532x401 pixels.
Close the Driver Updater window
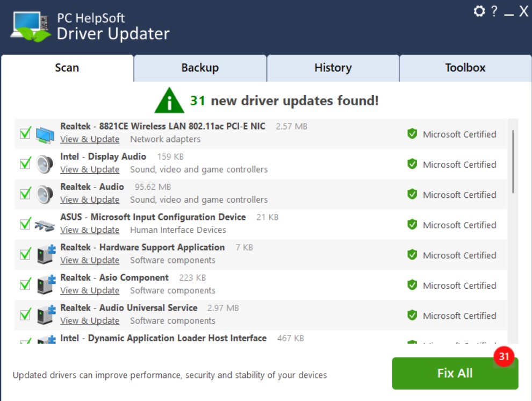point(523,11)
